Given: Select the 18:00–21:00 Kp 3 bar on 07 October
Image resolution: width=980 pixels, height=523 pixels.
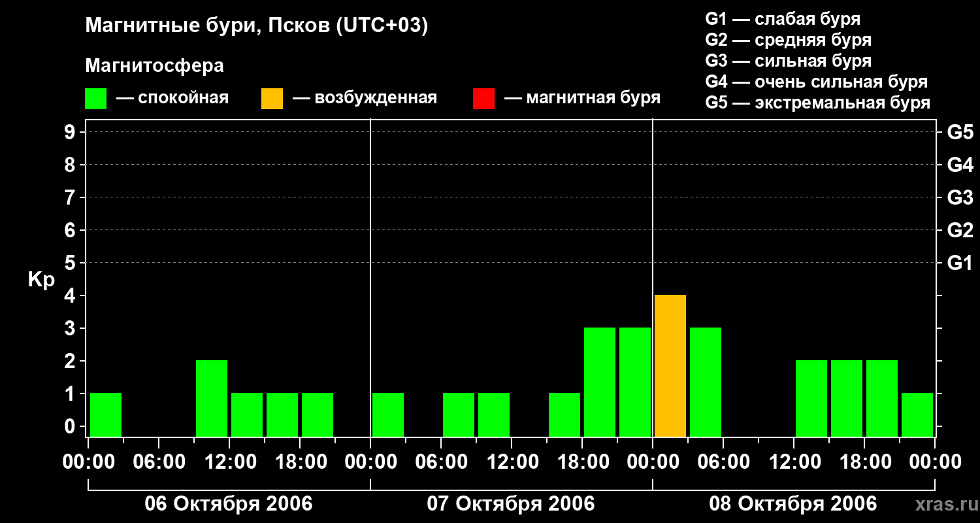Looking at the screenshot, I should (x=600, y=382).
